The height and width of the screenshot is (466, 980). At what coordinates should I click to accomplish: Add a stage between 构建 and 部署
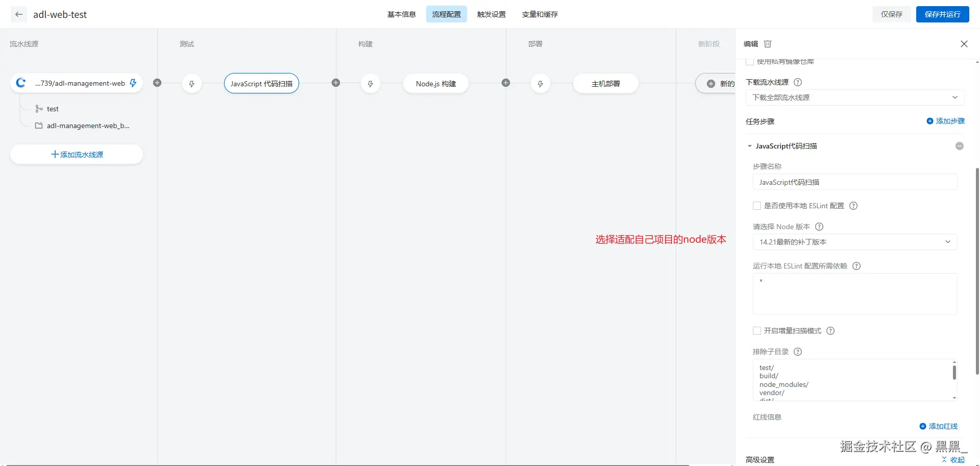tap(506, 83)
